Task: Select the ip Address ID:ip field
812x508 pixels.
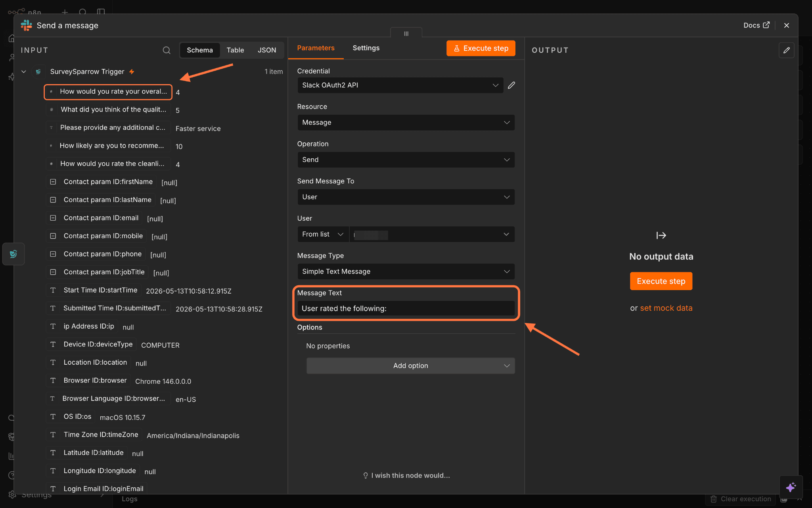Action: click(x=82, y=327)
